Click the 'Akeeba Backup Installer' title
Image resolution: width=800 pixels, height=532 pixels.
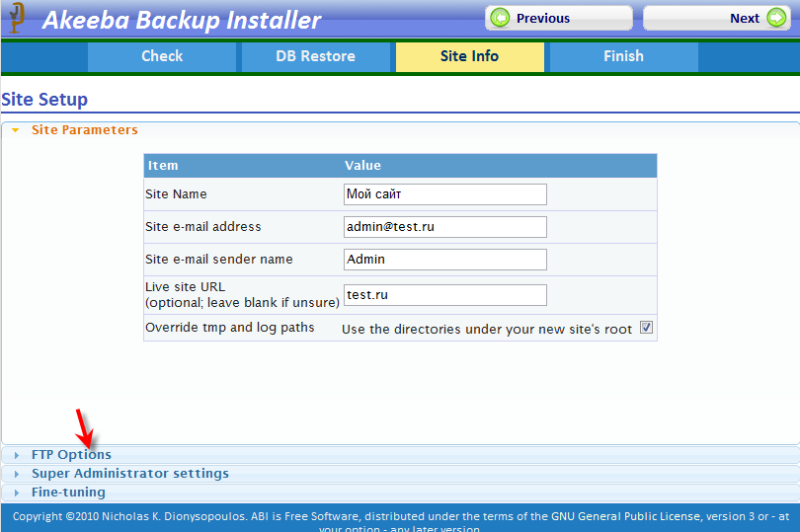(x=182, y=21)
